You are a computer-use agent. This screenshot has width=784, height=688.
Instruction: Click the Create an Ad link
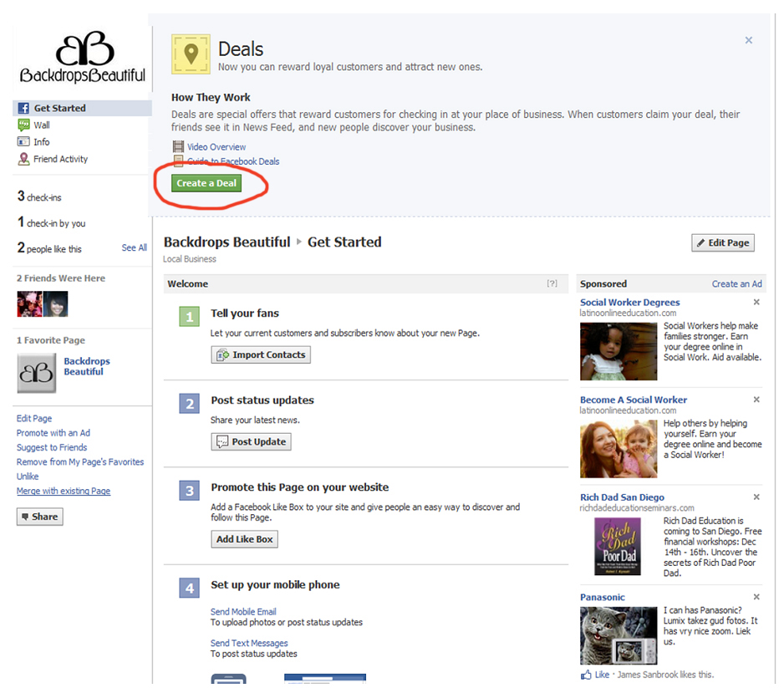tap(737, 283)
